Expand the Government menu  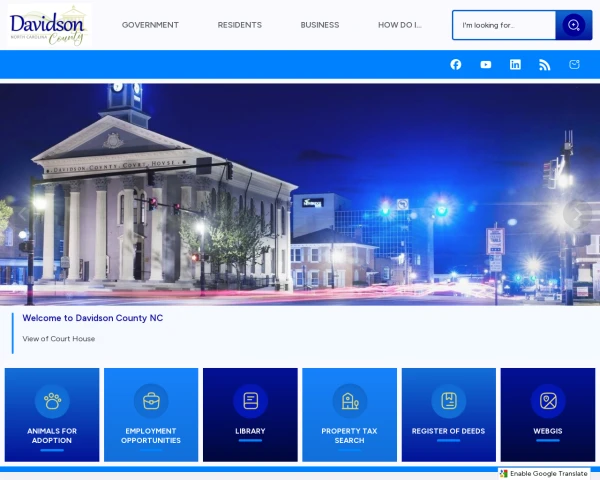click(x=150, y=25)
